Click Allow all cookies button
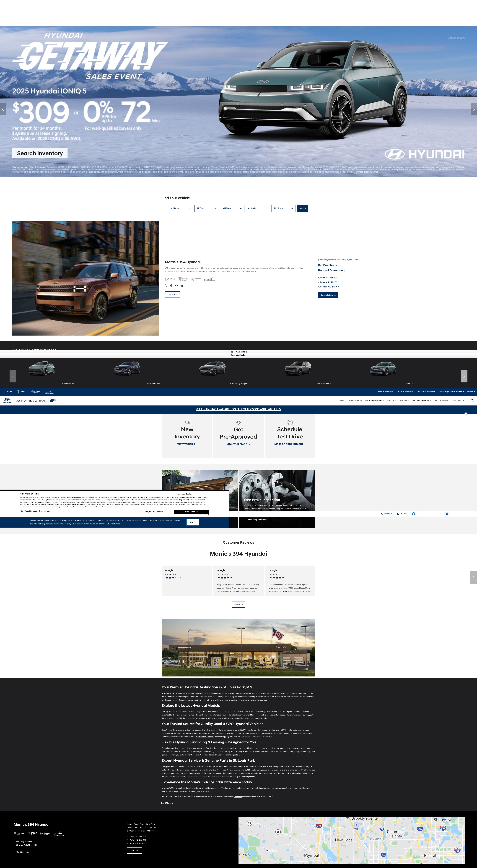This screenshot has height=868, width=477. pos(192,512)
